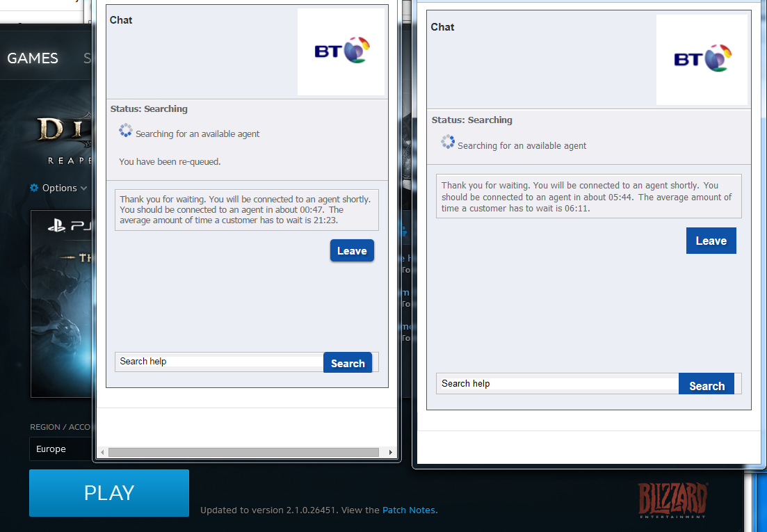Viewport: 767px width, 532px height.
Task: Click the BT logo in the left chat window
Action: (x=340, y=51)
